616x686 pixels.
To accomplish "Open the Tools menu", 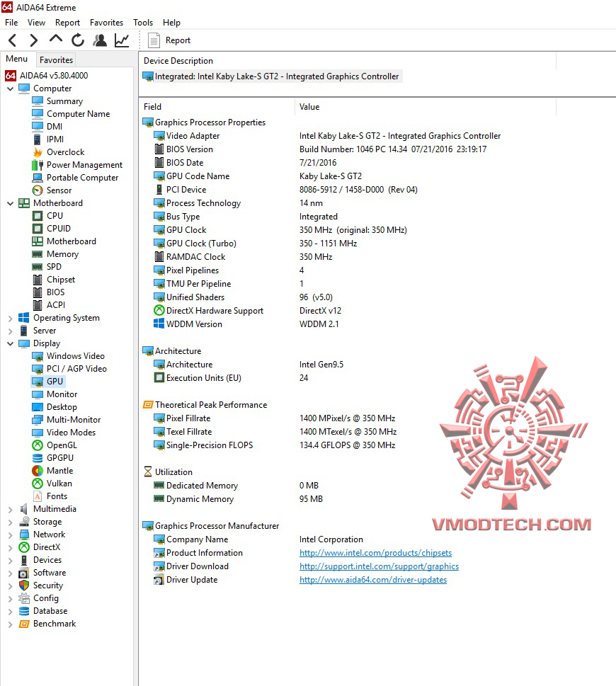I will [x=143, y=23].
